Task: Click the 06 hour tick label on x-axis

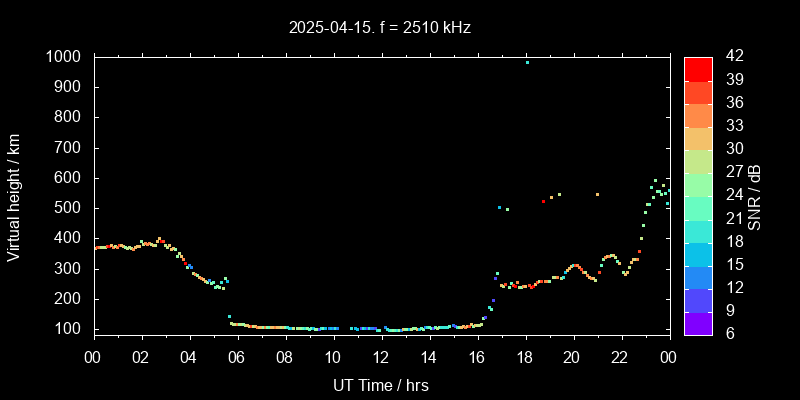Action: (x=237, y=356)
